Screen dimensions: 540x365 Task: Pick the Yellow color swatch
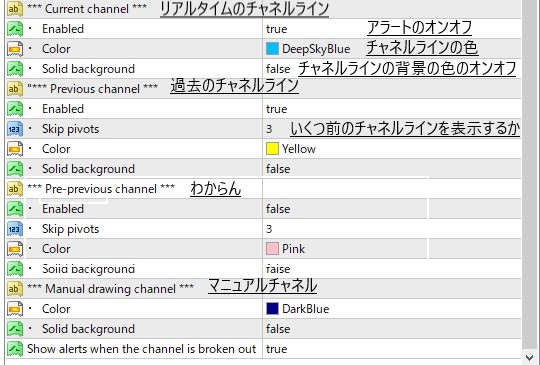coord(272,149)
